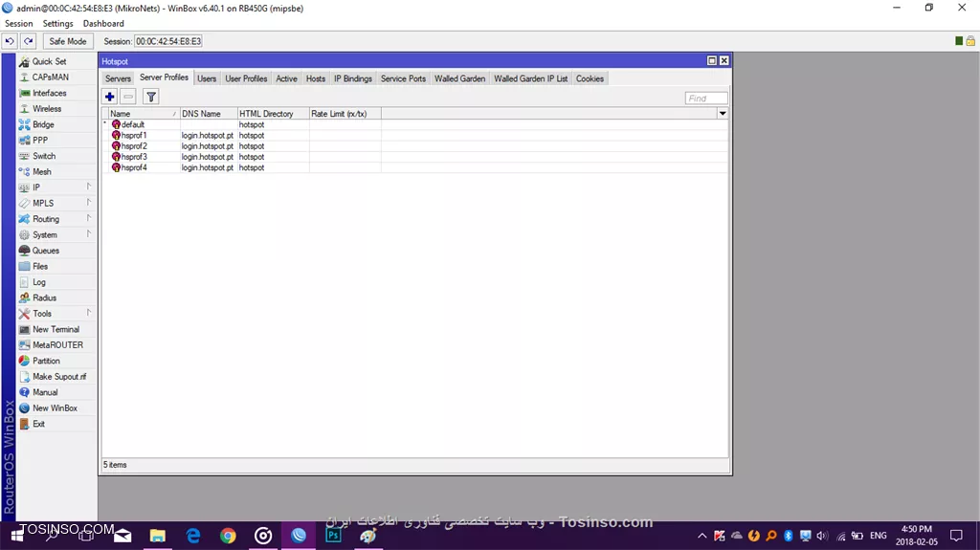Expand the Tools submenu
980x550 pixels.
[x=56, y=313]
